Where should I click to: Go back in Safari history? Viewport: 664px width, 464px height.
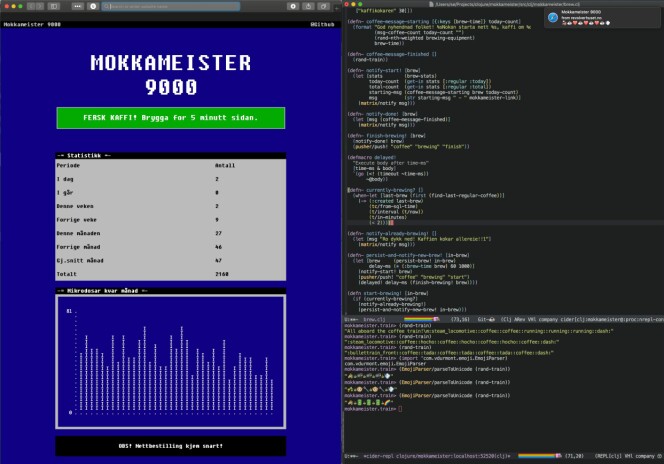pyautogui.click(x=31, y=6)
